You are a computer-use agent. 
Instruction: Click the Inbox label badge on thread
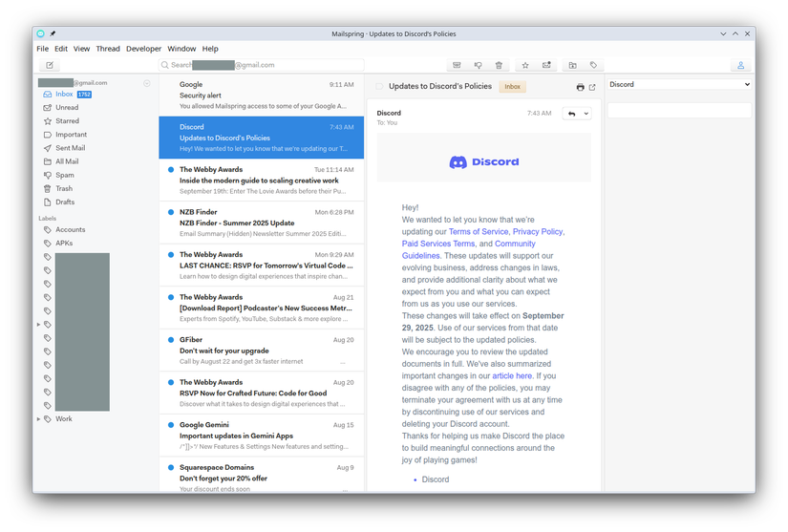(512, 86)
